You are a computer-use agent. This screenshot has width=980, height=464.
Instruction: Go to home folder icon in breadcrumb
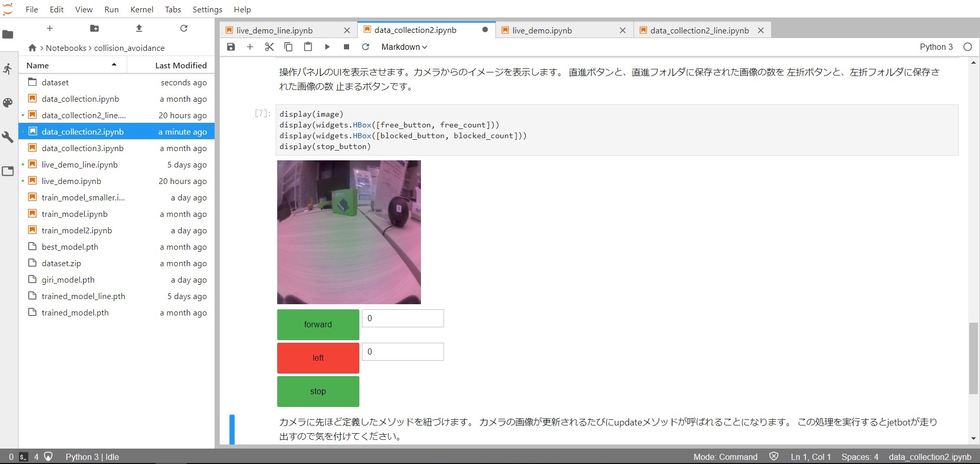point(32,48)
